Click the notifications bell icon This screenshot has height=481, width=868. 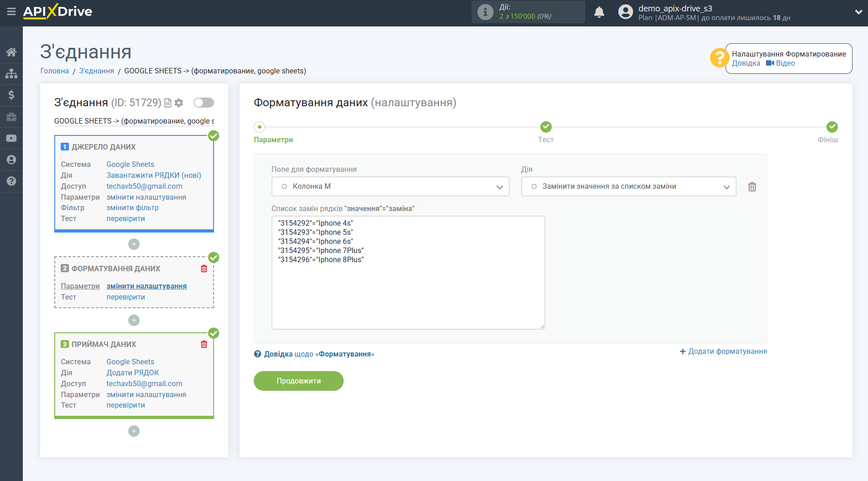pyautogui.click(x=599, y=12)
